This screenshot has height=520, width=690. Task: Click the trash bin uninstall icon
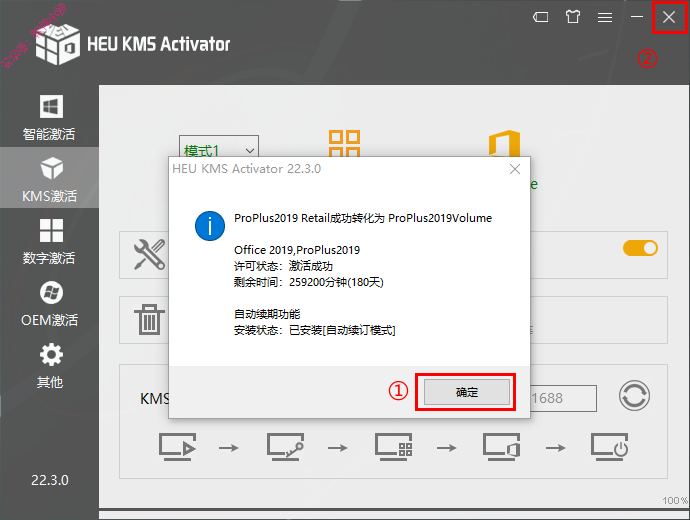coord(149,319)
